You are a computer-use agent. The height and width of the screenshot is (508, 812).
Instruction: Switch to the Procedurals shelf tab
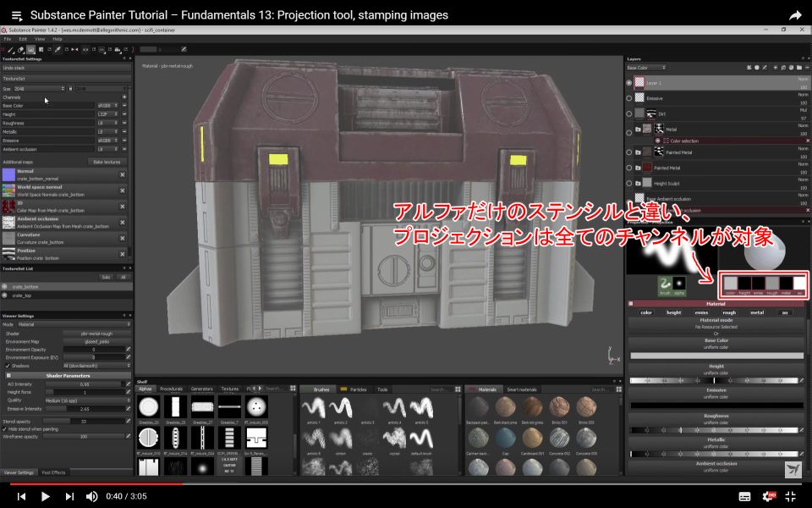pyautogui.click(x=171, y=389)
